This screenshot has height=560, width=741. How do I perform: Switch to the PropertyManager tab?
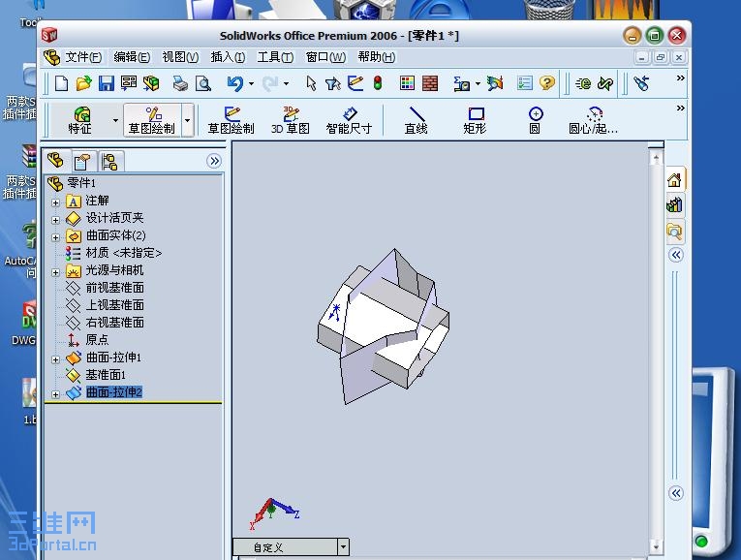[x=82, y=162]
